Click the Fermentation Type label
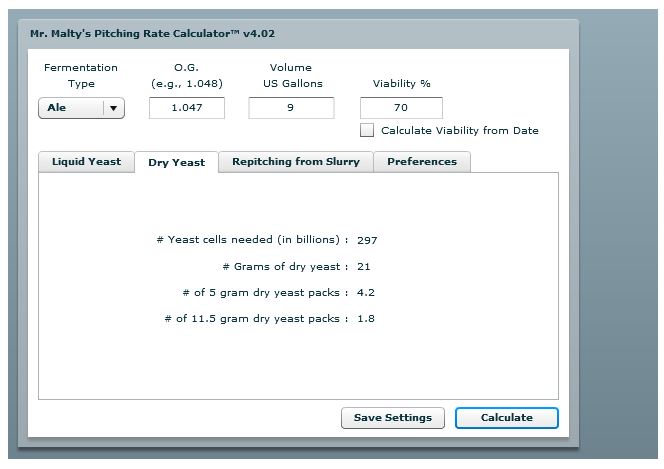This screenshot has width=664, height=469. (80, 76)
